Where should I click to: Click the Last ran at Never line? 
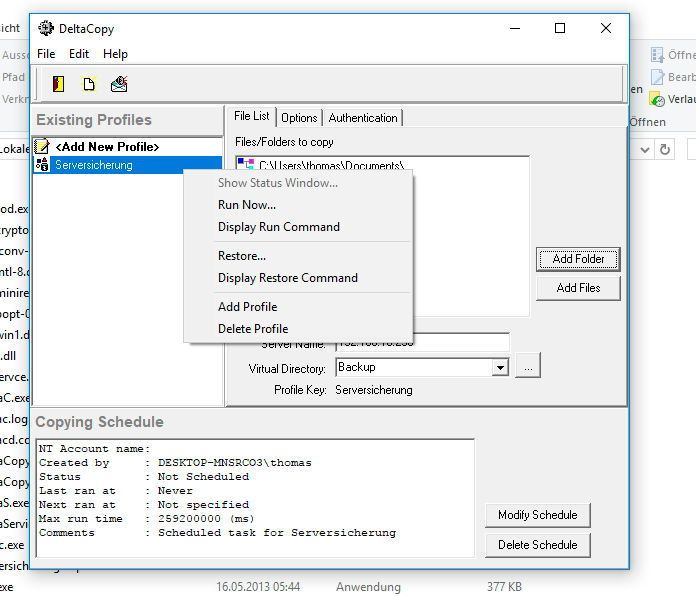[x=115, y=491]
